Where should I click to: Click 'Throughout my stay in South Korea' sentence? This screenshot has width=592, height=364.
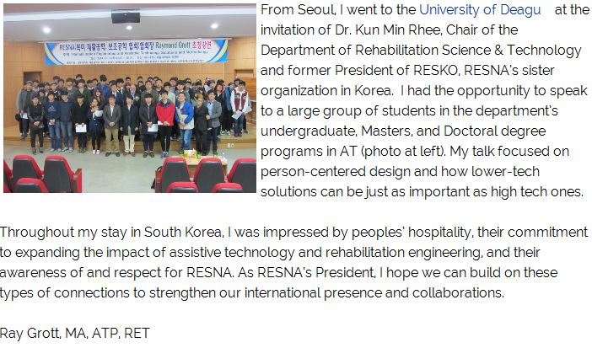pyautogui.click(x=112, y=232)
